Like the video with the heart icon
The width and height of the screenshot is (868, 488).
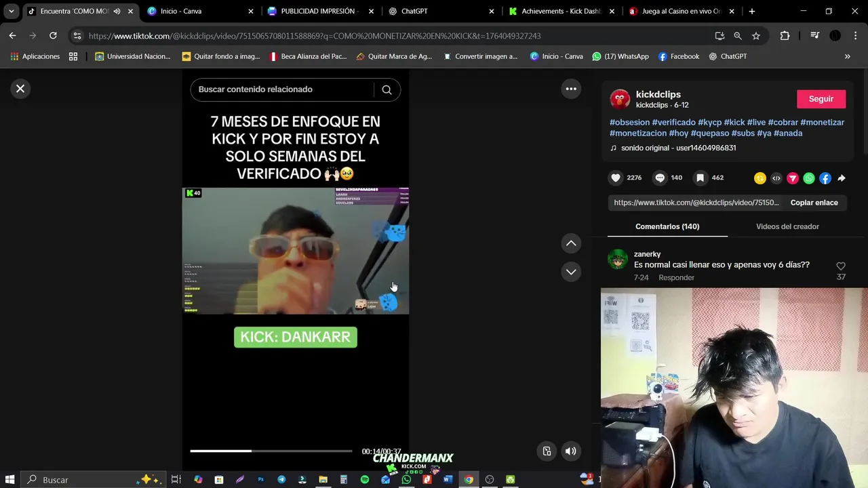point(616,178)
